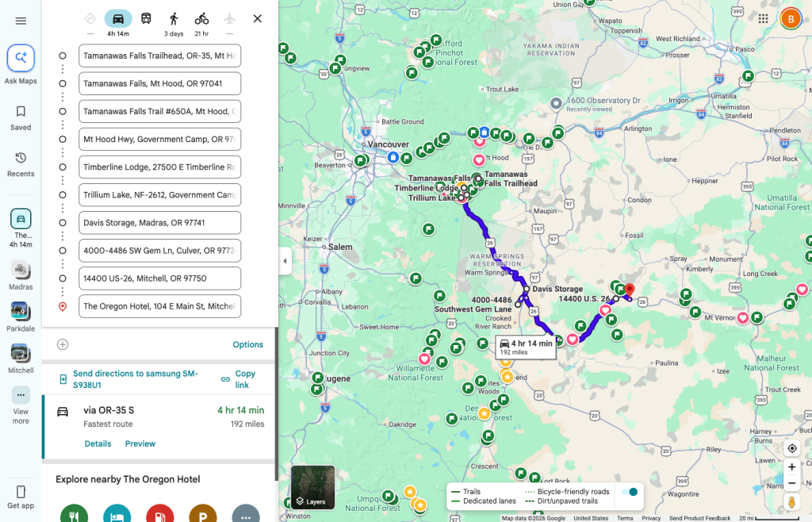Screen dimensions: 812x522
Task: Select the via OR-35 S route
Action: pos(159,427)
